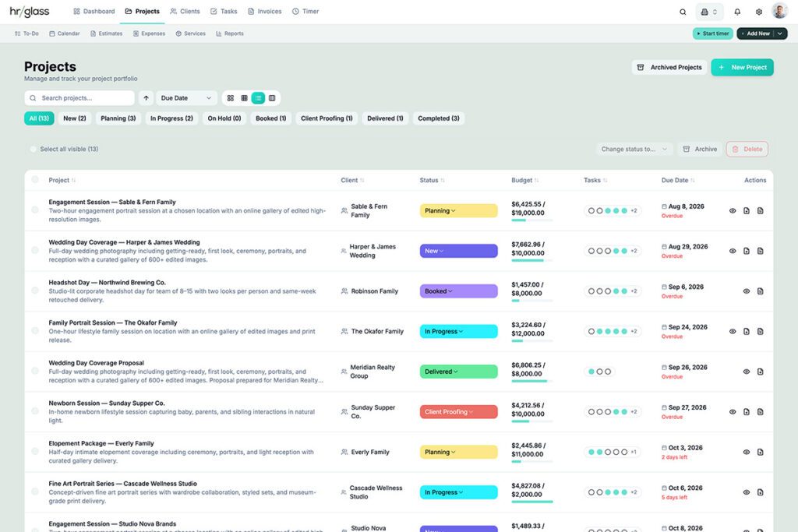Screen dimensions: 798x532
Task: Open the user avatar menu
Action: [779, 11]
